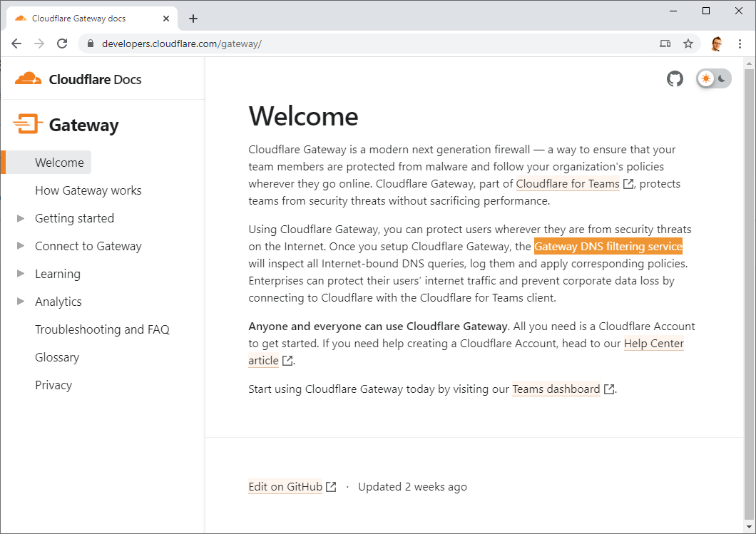Open How Gateway works page
This screenshot has width=756, height=534.
88,190
